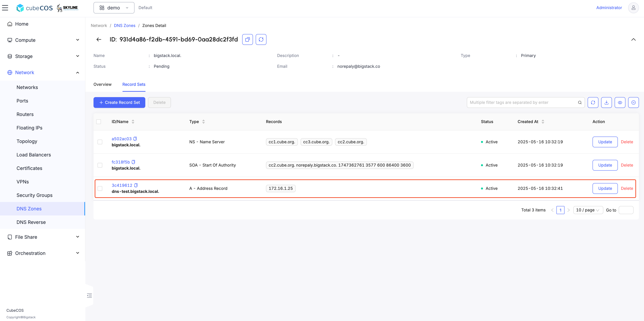This screenshot has height=321, width=644.
Task: Check the dns-test.bigstack.local. row checkbox
Action: pos(100,188)
